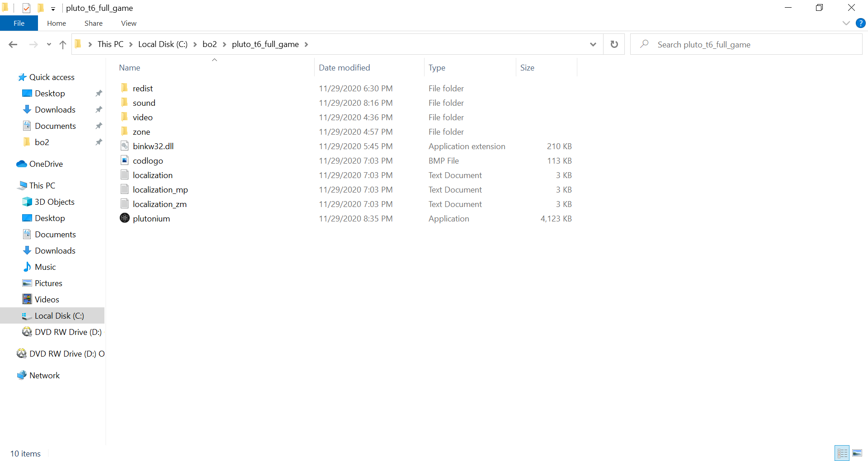Open Help with the question mark icon
Viewport: 868px width, 461px height.
[860, 23]
